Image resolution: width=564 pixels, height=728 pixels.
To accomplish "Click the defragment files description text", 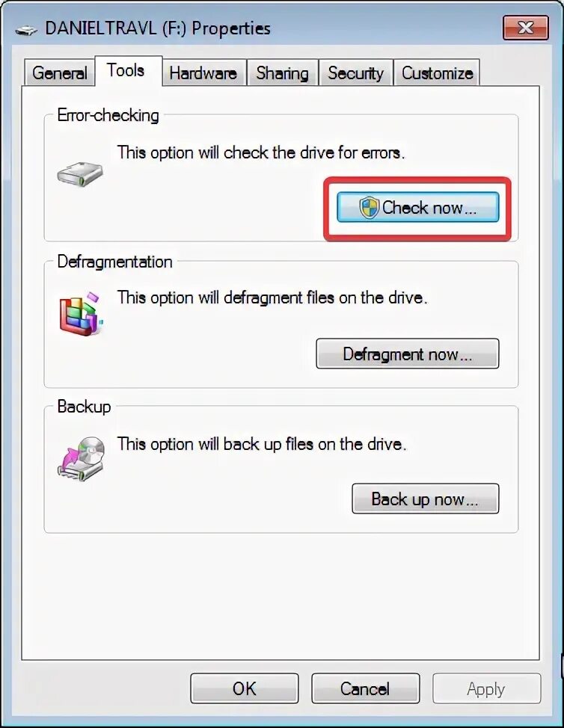I will pyautogui.click(x=272, y=297).
